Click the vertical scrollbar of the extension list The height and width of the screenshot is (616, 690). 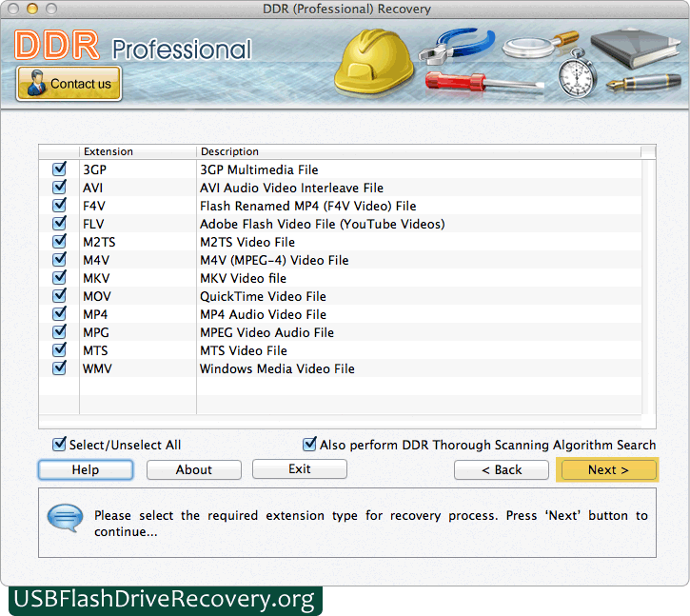648,287
